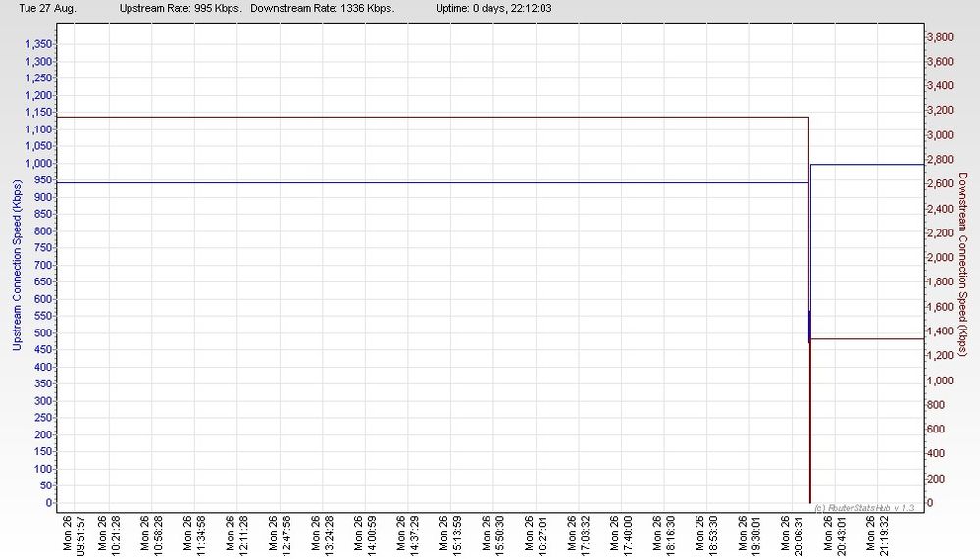Click the 'Mon 26 14:00:59' time label

click(364, 534)
